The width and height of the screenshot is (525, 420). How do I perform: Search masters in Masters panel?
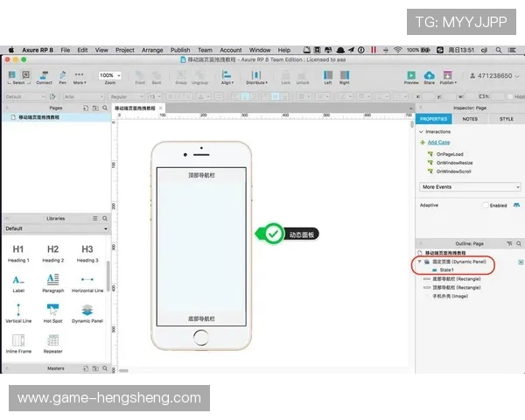coord(105,368)
